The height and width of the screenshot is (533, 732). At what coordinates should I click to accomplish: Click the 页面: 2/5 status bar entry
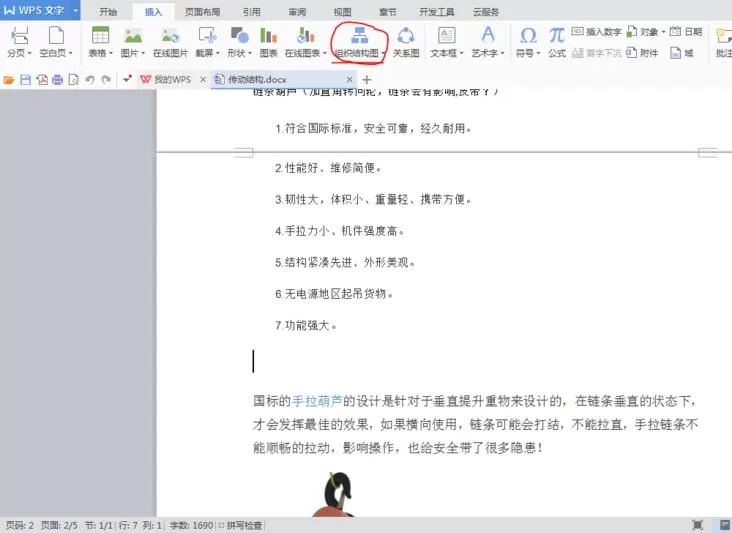click(x=59, y=526)
